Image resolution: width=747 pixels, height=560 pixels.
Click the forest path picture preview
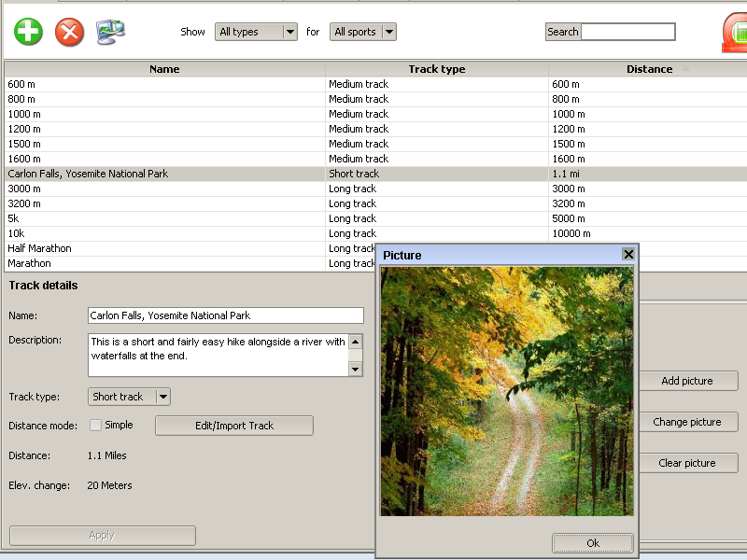tap(506, 392)
